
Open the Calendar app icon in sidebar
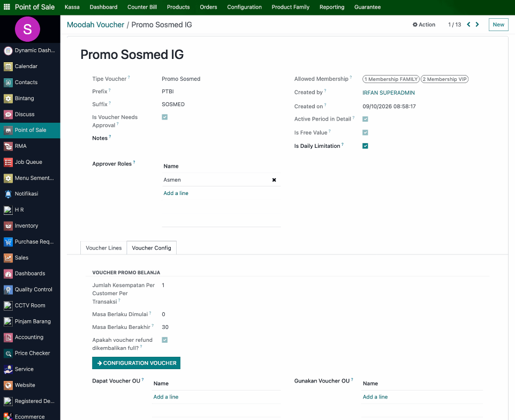(x=8, y=66)
